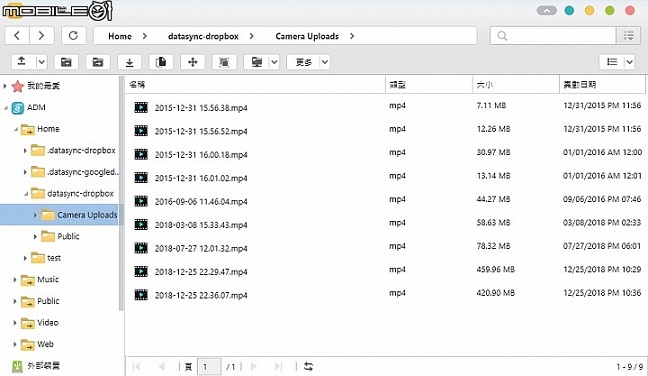Click the list view mode icon
Viewport: 648px width, 376px height.
(x=612, y=62)
